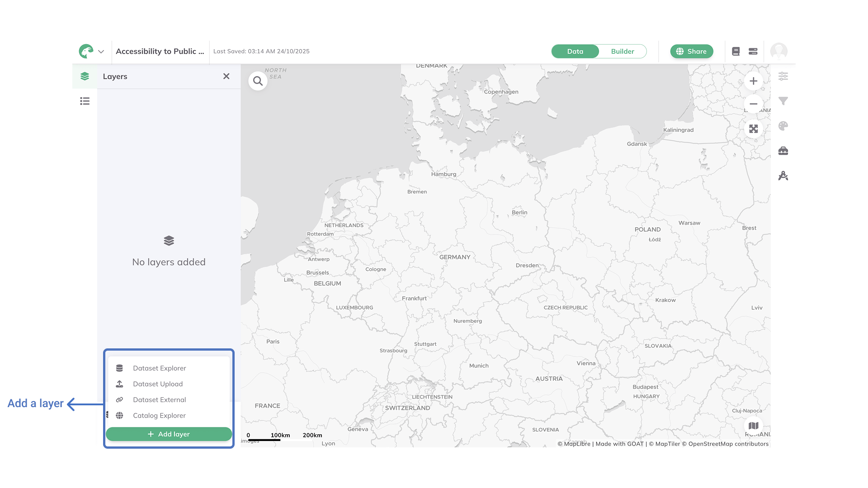Zoom out of the map
Image resolution: width=868 pixels, height=488 pixels.
pos(753,104)
